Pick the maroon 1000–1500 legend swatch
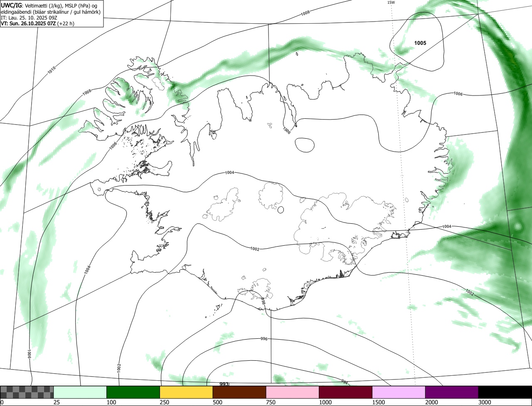Viewport: 532px width, 406px height. point(346,392)
